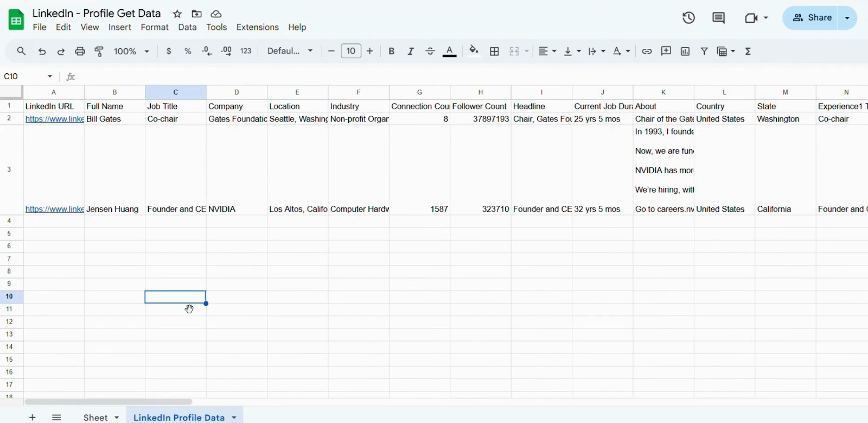
Task: Open the View menu
Action: [x=90, y=27]
